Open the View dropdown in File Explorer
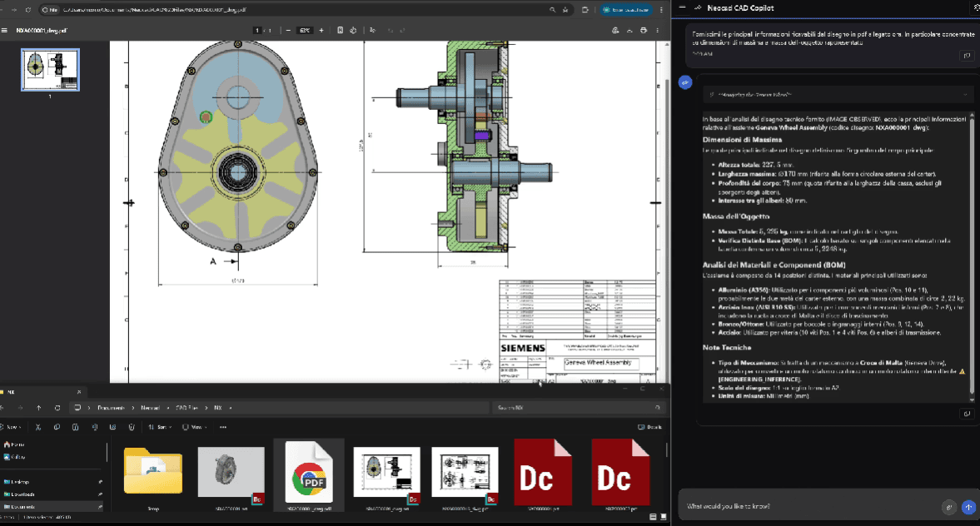The width and height of the screenshot is (980, 526). 194,427
